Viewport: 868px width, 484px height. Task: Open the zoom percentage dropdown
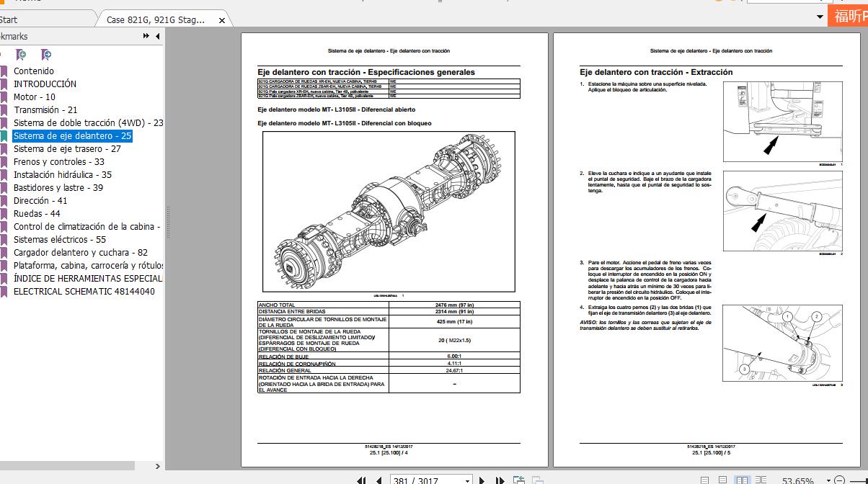[x=830, y=480]
